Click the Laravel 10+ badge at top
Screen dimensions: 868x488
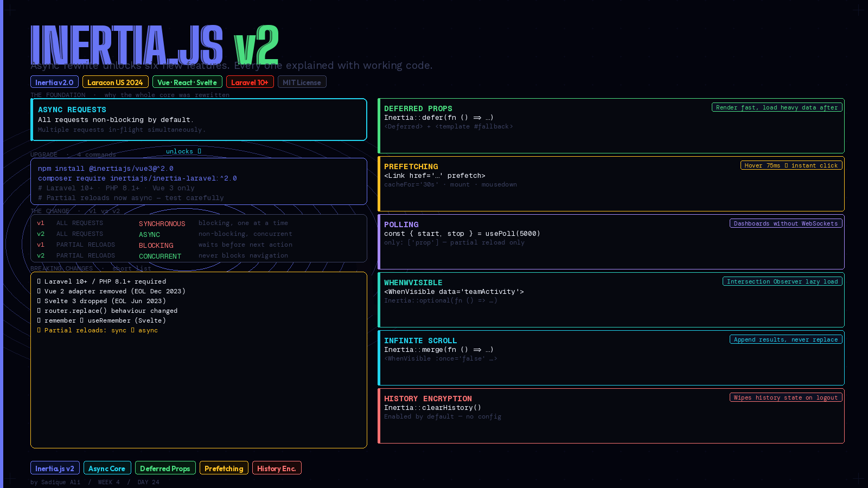pos(250,82)
